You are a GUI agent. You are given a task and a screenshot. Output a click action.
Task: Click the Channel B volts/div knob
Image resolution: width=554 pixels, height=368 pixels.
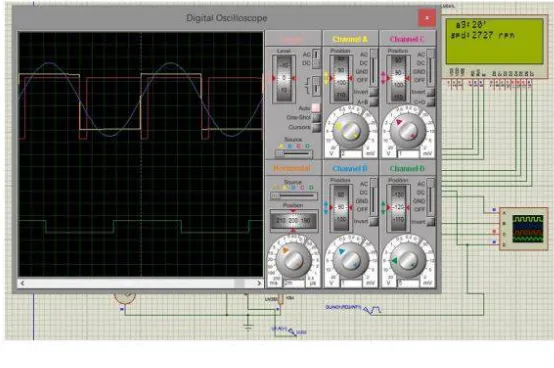coord(350,260)
